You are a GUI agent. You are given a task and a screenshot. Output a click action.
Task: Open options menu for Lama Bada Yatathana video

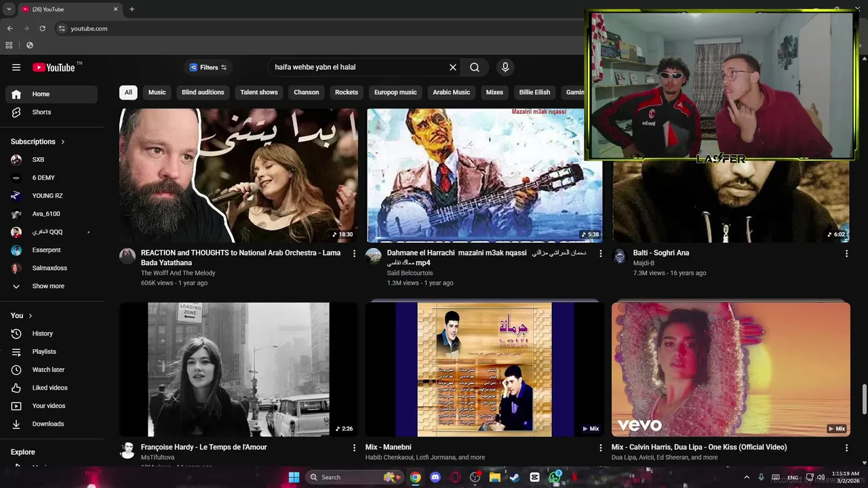[x=354, y=253]
